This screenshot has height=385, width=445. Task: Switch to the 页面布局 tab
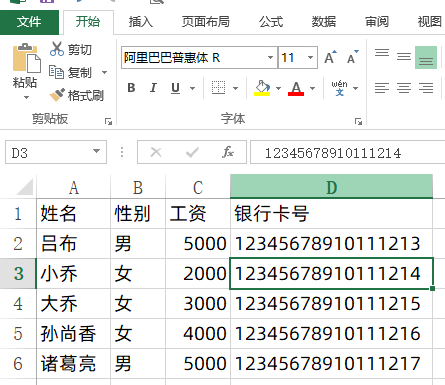(x=206, y=22)
